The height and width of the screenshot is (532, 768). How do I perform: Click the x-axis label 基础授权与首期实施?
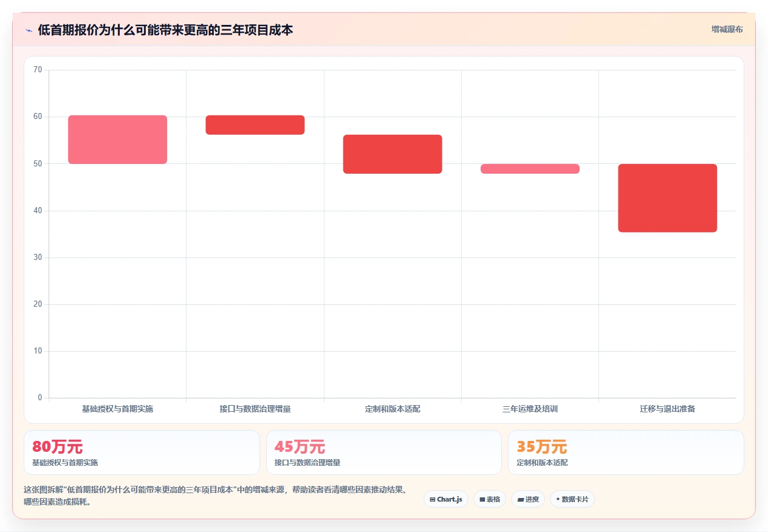[117, 409]
